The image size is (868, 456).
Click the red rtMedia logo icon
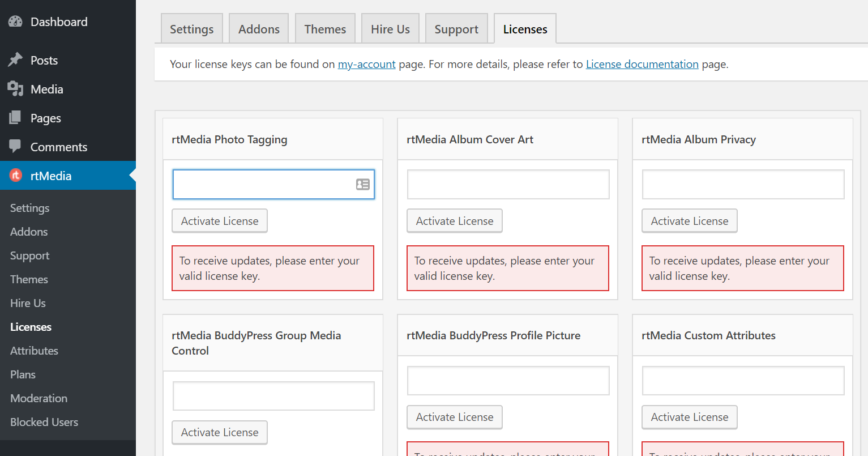coord(15,176)
